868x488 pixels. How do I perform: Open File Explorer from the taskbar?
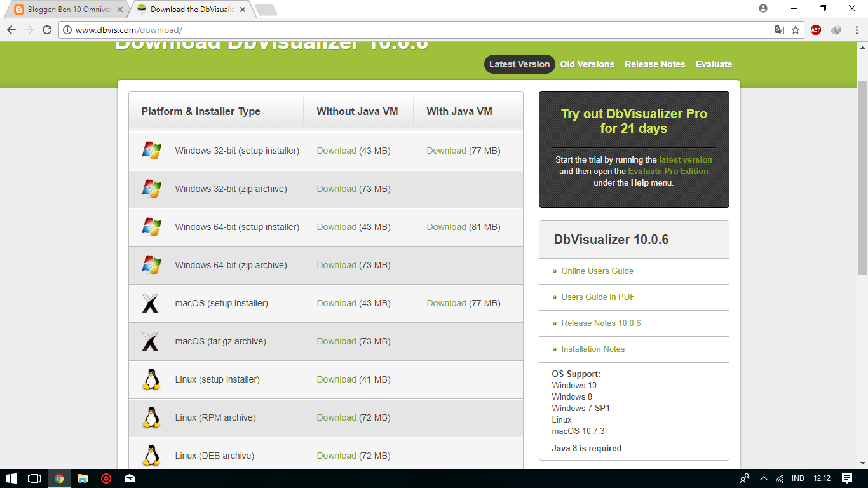[83, 478]
